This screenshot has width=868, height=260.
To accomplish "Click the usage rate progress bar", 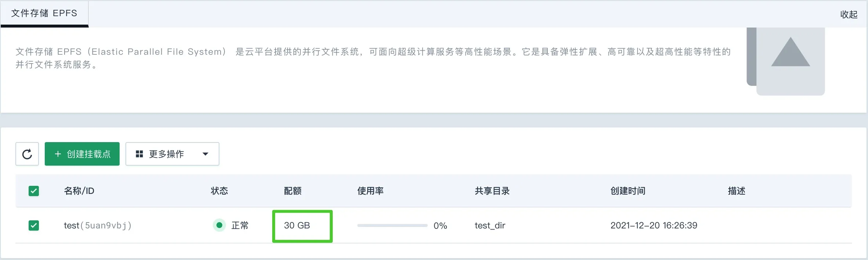I will click(392, 225).
